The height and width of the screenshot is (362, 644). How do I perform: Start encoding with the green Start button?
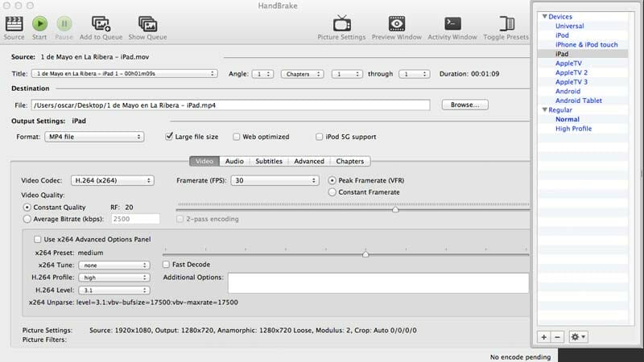point(39,24)
